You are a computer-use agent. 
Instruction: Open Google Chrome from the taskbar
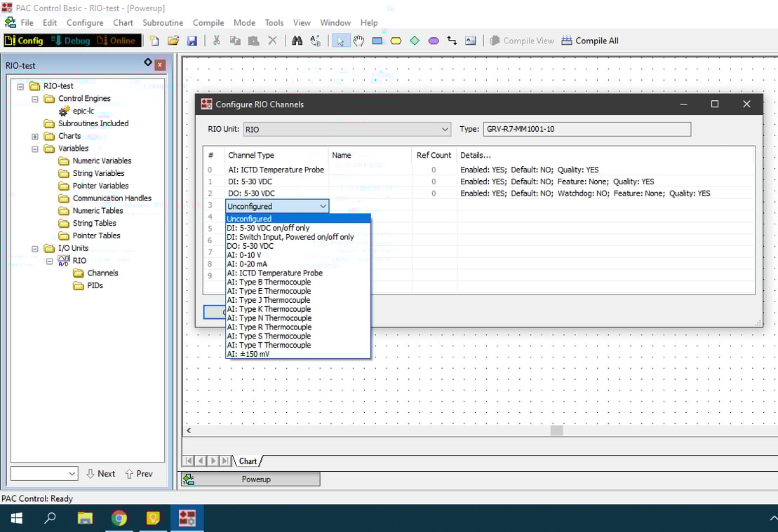tap(119, 518)
